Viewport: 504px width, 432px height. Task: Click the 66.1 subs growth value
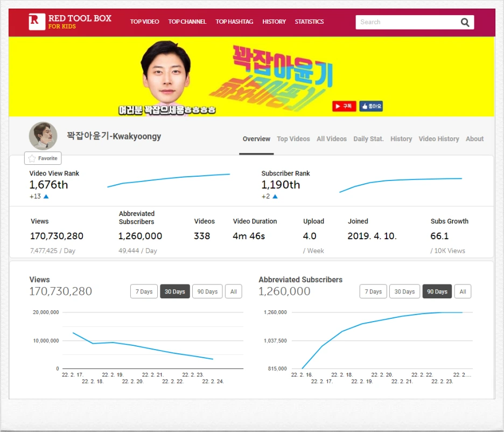point(439,236)
